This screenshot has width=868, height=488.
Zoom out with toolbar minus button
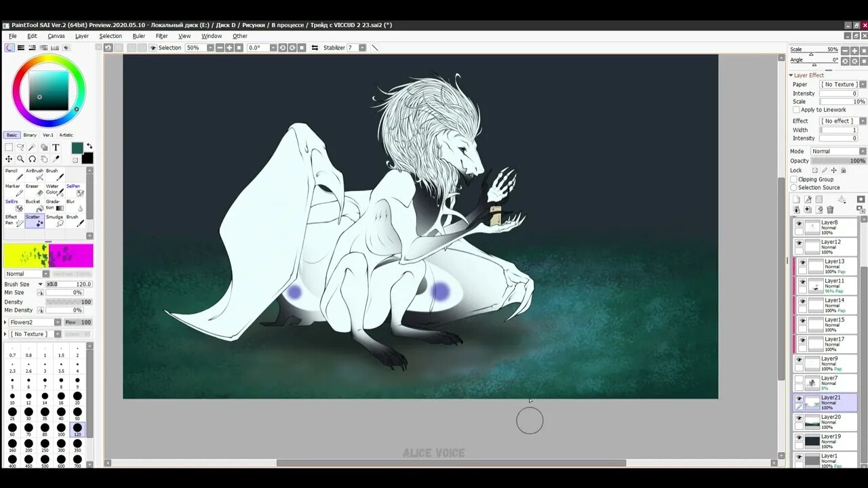[x=220, y=47]
